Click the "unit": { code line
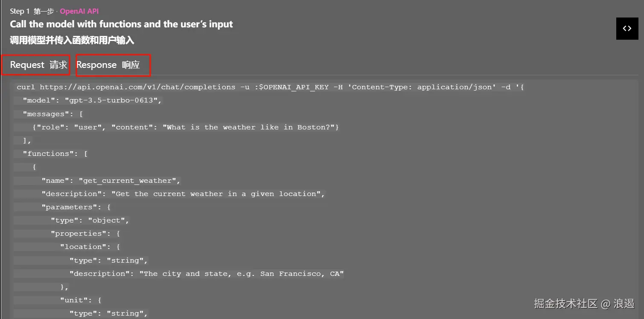The image size is (644, 319). click(81, 300)
